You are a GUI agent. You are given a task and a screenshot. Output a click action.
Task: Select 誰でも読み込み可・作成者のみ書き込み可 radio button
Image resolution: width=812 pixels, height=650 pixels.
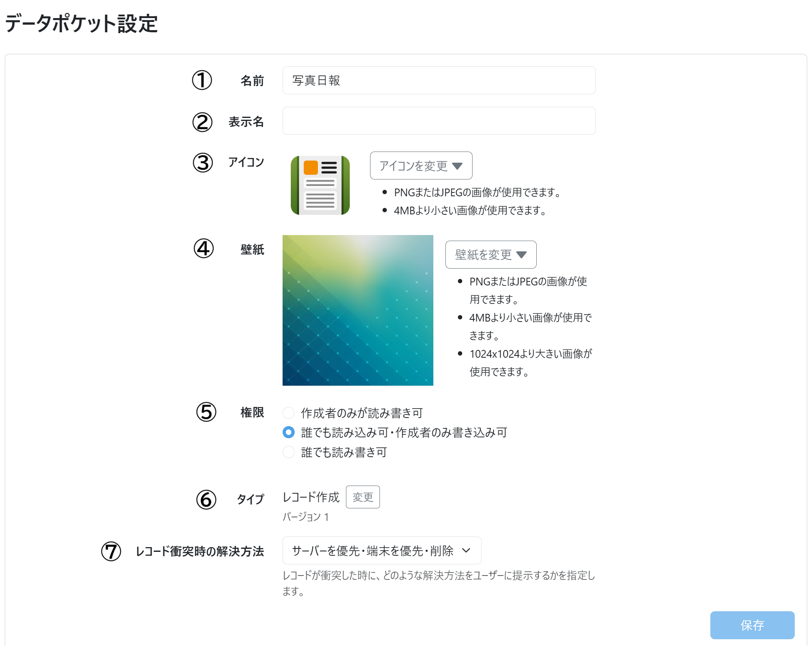pyautogui.click(x=289, y=432)
